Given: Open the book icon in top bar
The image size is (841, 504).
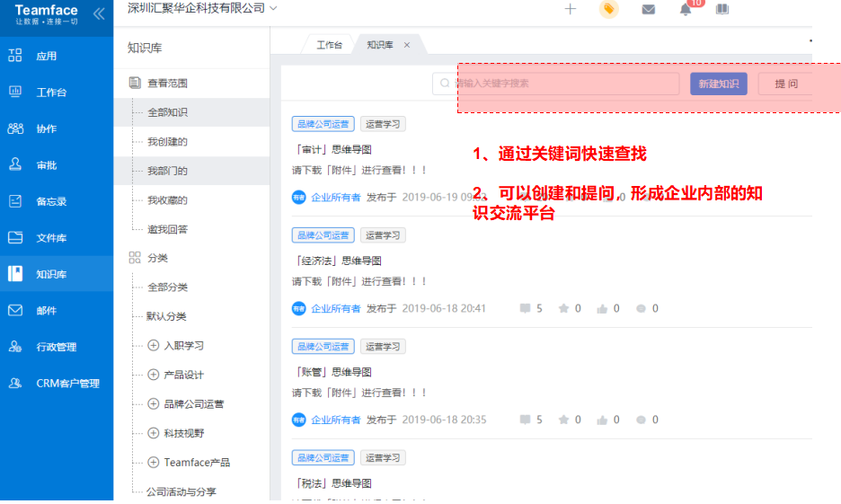Looking at the screenshot, I should [x=722, y=9].
